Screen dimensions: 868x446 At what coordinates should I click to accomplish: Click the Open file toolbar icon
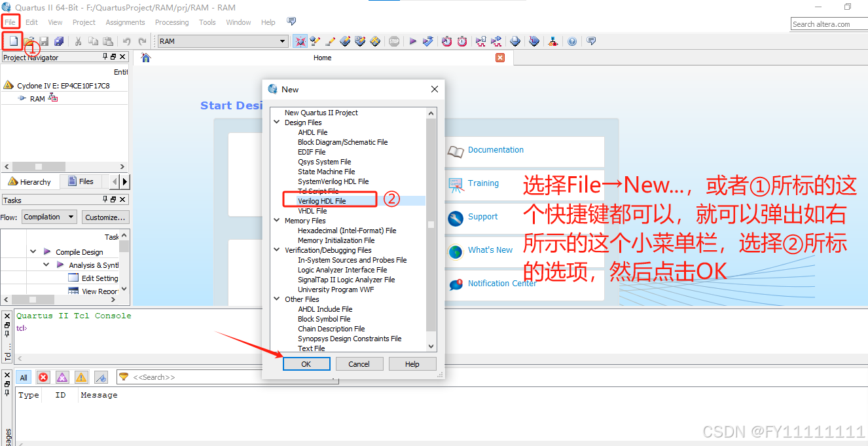tap(29, 41)
